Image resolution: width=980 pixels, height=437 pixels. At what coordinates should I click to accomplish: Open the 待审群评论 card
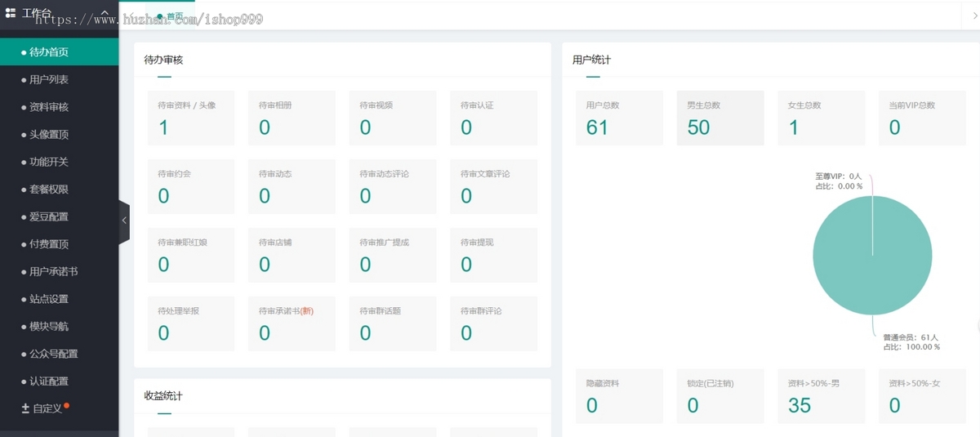point(493,323)
